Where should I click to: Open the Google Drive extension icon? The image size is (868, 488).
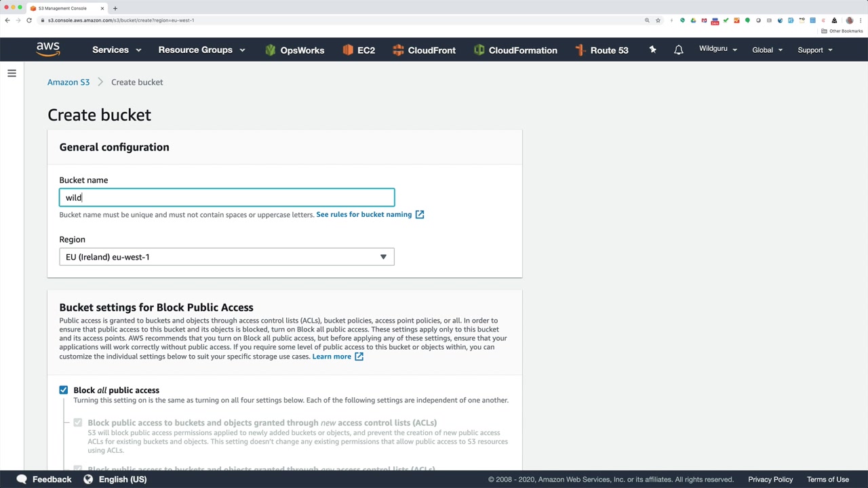693,20
